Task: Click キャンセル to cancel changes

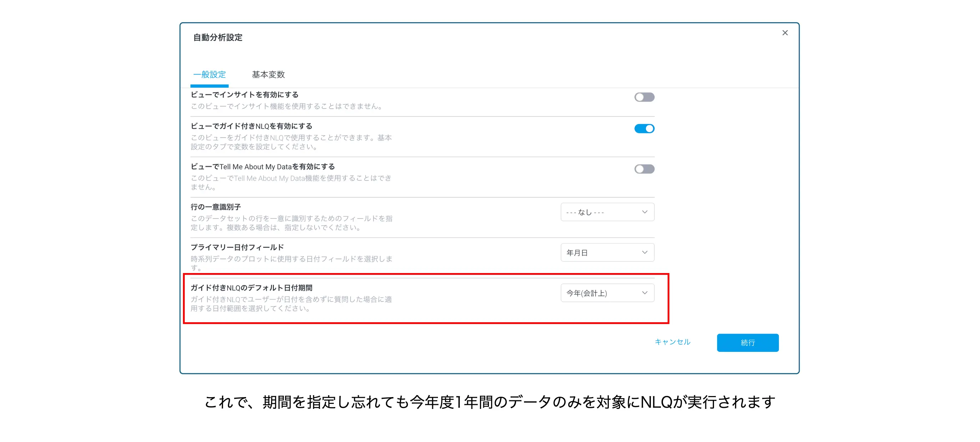Action: click(673, 342)
